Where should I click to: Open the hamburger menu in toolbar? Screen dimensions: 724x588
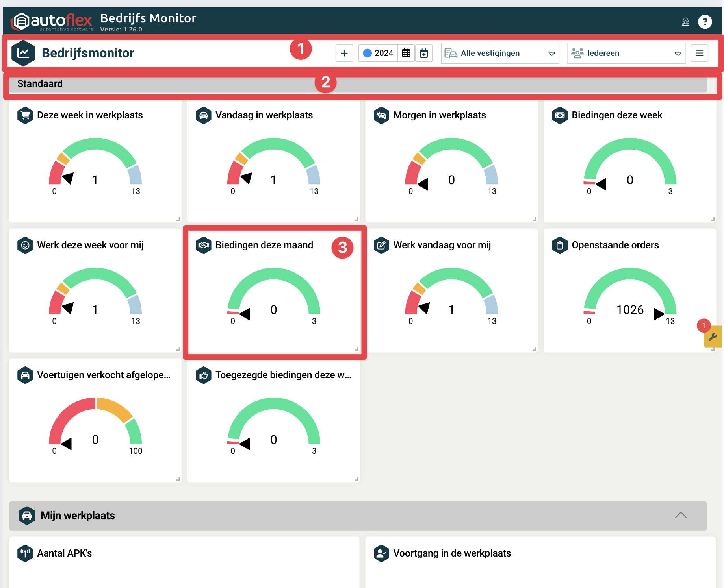[x=699, y=53]
